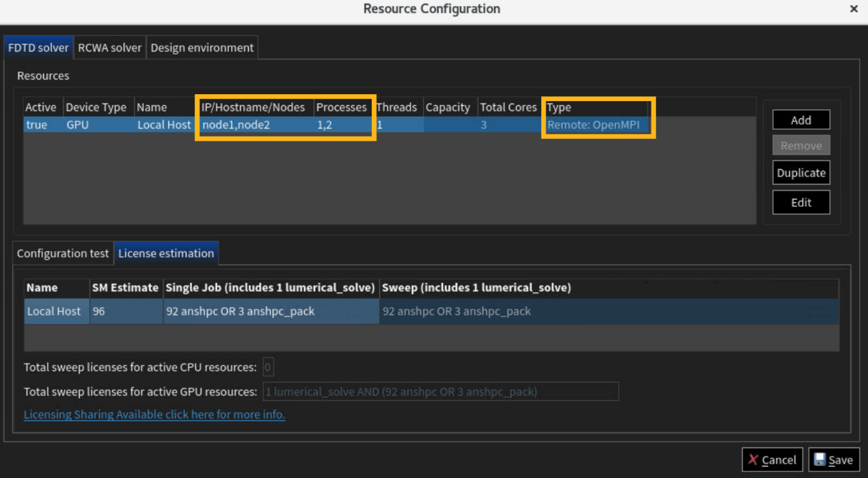
Task: Duplicate the selected resource
Action: pos(801,173)
